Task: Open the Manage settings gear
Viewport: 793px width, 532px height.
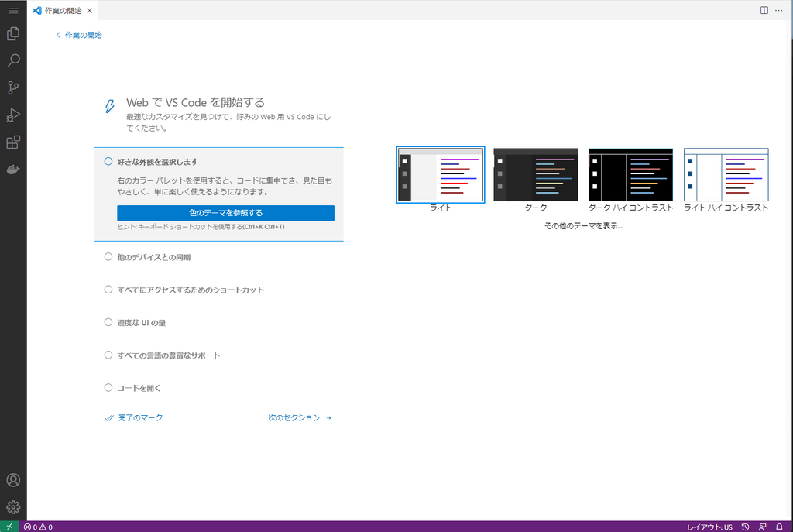Action: (12, 507)
